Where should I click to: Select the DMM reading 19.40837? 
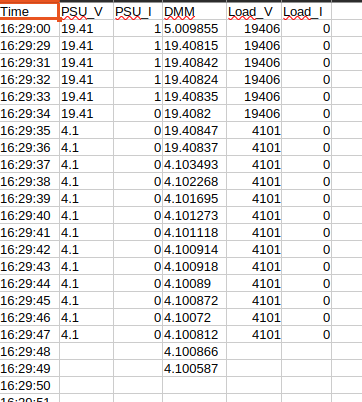pyautogui.click(x=195, y=148)
